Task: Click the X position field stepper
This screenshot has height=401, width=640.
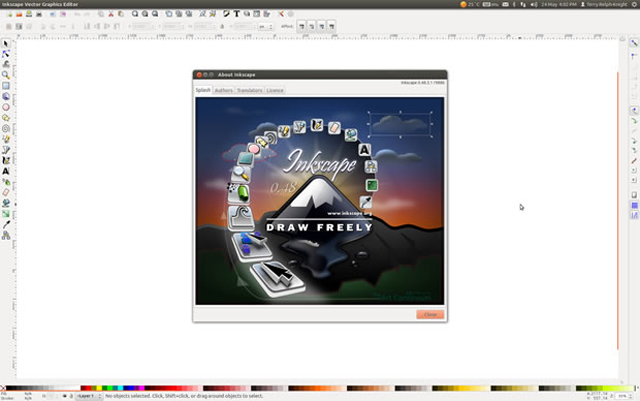Action: click(153, 27)
